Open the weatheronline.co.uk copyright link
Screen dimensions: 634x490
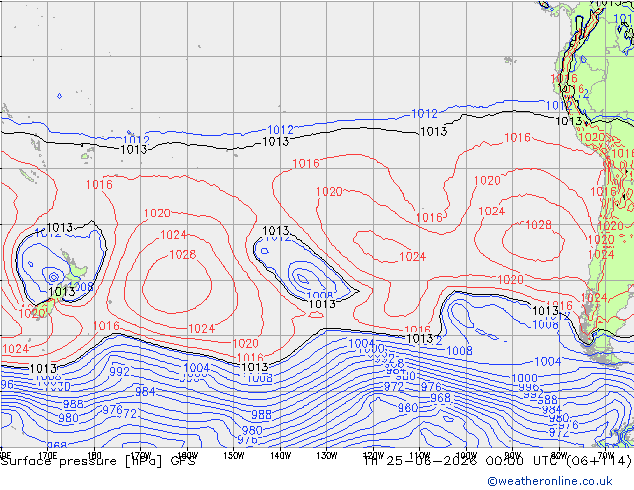tap(549, 481)
